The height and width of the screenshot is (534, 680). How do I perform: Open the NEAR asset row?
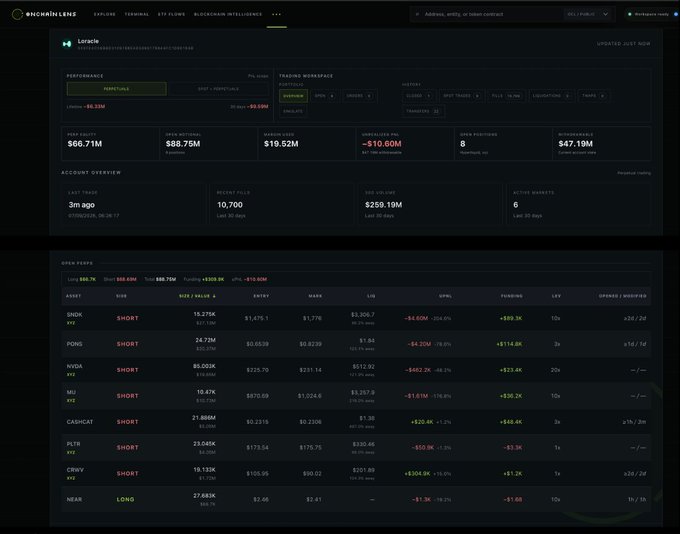pos(356,499)
